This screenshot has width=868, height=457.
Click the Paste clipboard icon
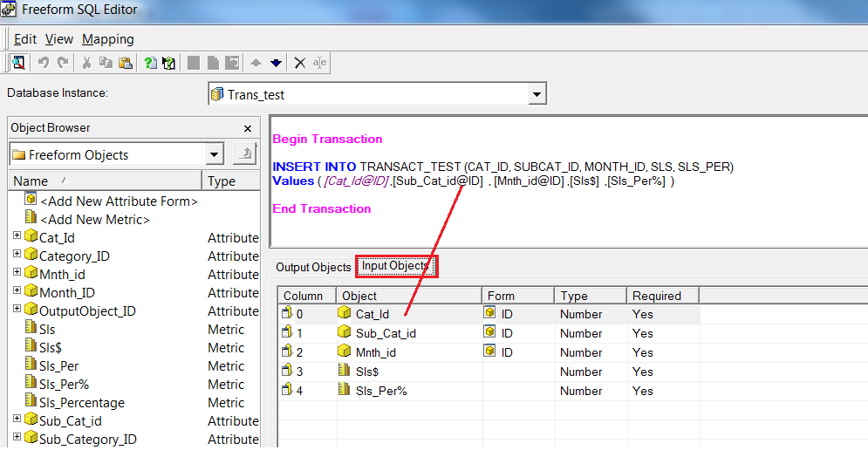[126, 63]
